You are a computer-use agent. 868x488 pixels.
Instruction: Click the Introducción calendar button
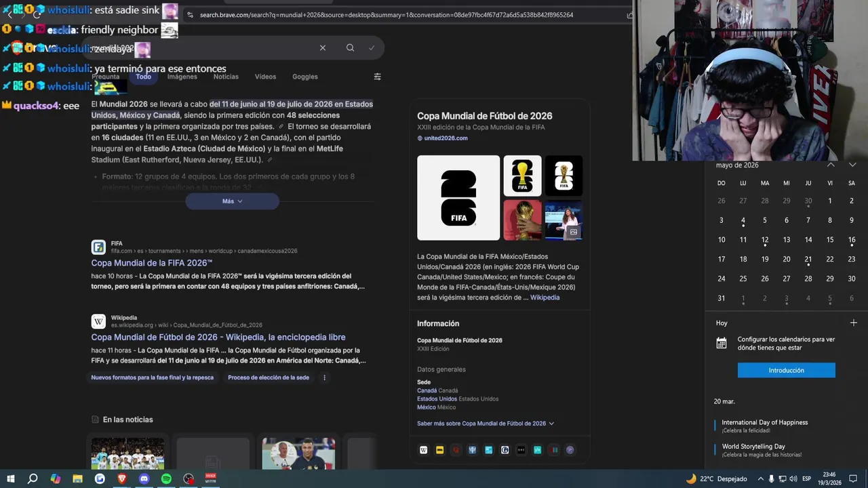pos(787,370)
